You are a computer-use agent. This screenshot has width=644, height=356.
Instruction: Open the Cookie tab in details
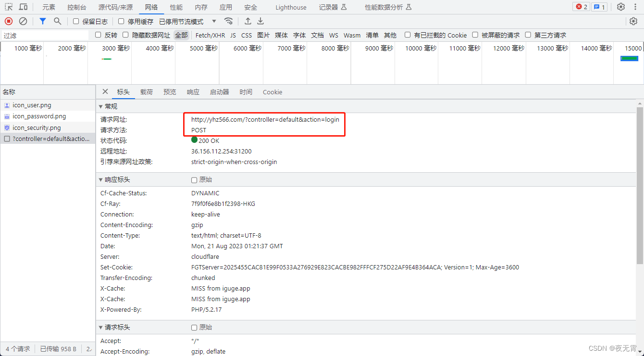pyautogui.click(x=272, y=92)
